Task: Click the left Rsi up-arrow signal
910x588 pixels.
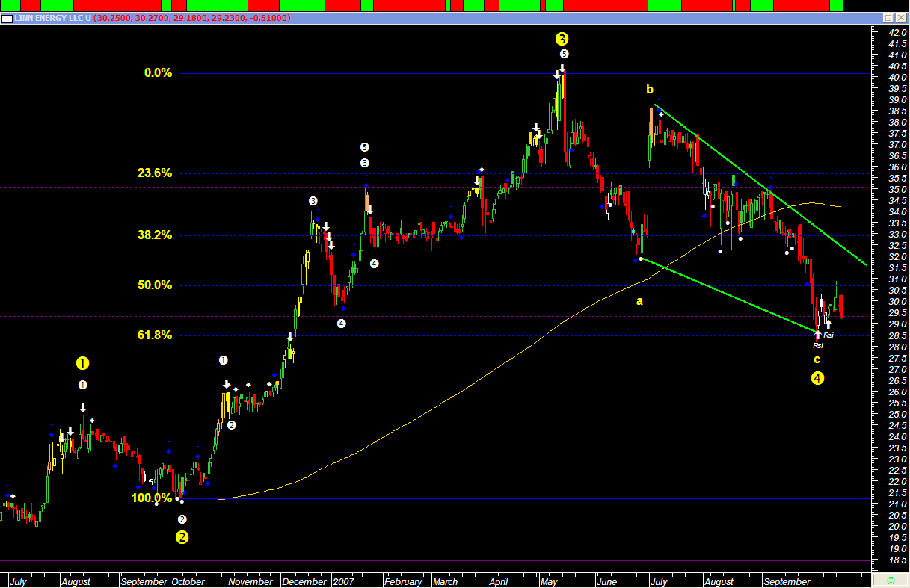Action: (818, 335)
